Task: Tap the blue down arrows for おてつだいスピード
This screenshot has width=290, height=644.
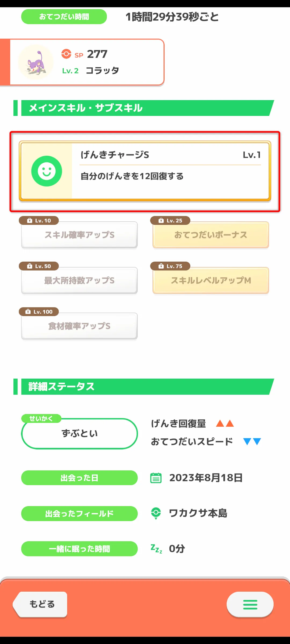Action: tap(252, 441)
